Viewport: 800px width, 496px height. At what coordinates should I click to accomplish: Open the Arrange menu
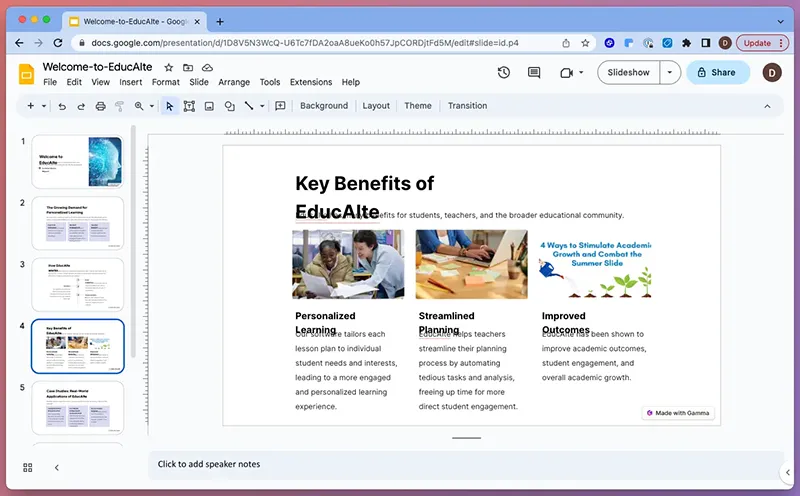pos(234,82)
